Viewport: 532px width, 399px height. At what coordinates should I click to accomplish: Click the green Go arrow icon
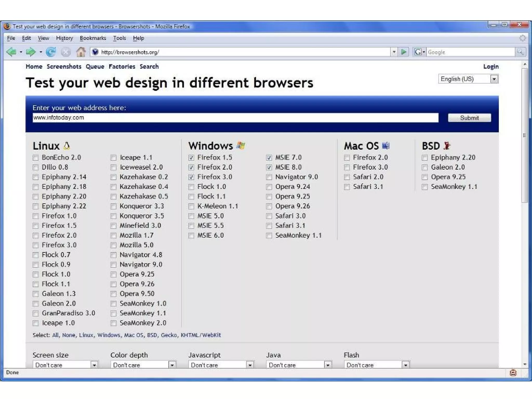pos(403,52)
